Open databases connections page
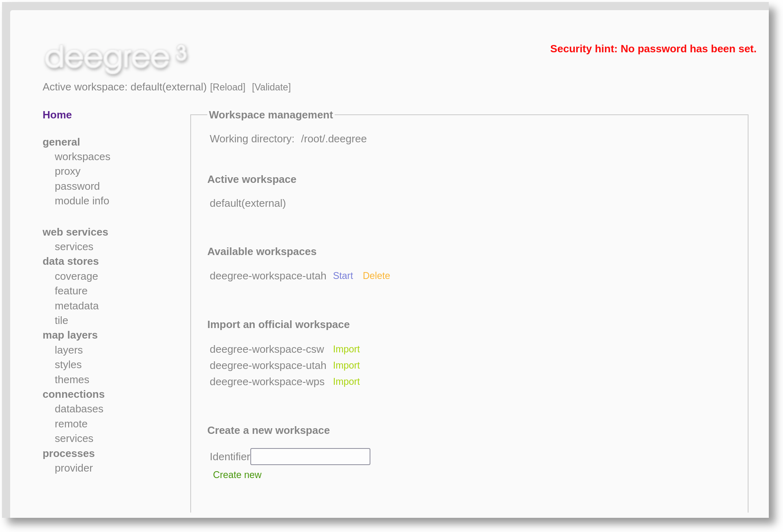 [79, 409]
